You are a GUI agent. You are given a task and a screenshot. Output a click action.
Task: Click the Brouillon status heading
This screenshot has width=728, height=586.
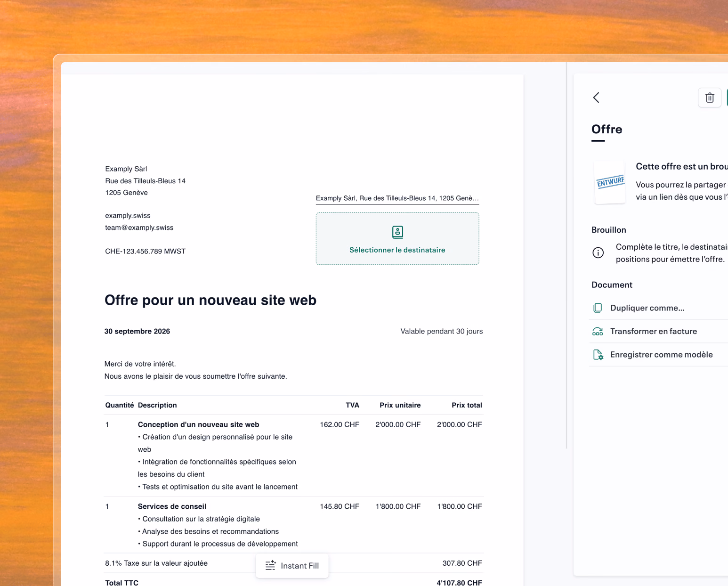(x=608, y=230)
